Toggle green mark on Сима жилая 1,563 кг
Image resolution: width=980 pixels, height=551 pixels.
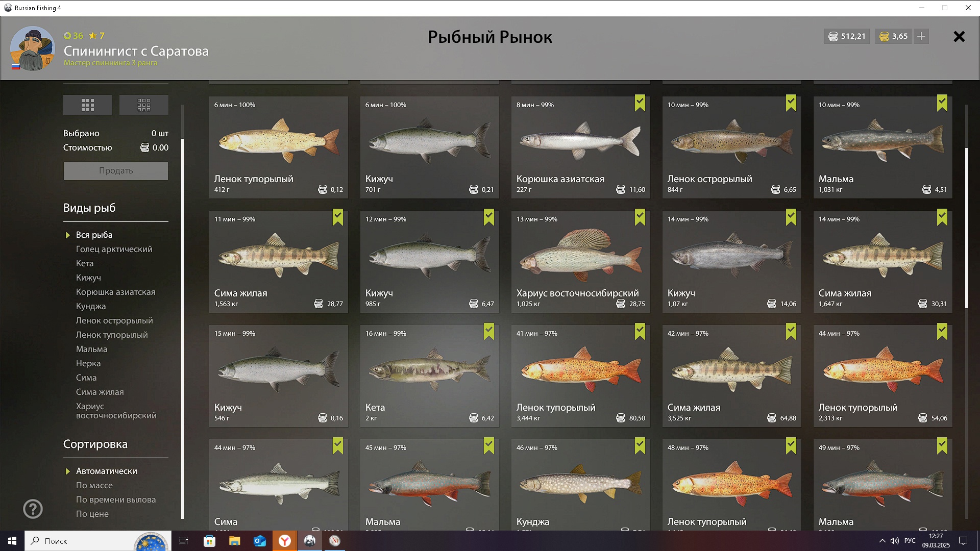337,217
